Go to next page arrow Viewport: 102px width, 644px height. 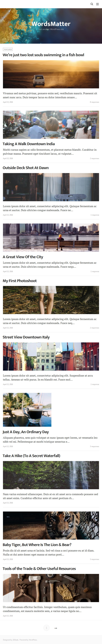point(56,628)
